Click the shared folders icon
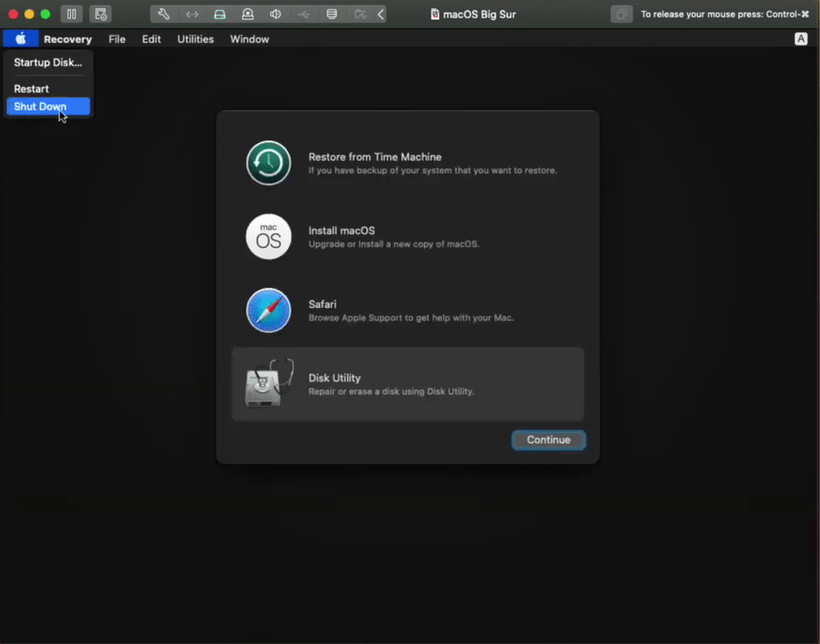This screenshot has height=644, width=820. point(360,14)
